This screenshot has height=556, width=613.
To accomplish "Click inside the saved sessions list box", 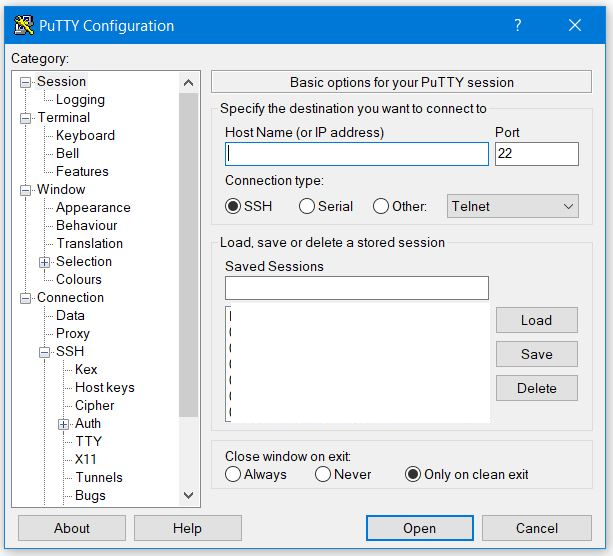I will pyautogui.click(x=357, y=364).
